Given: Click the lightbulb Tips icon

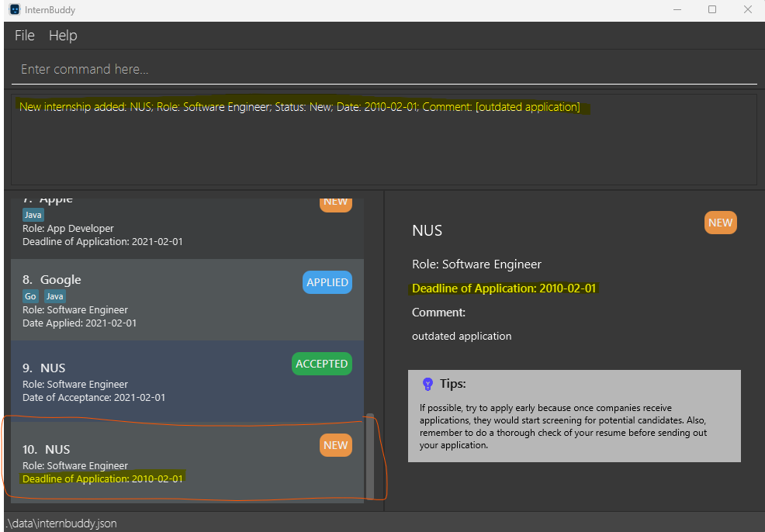Looking at the screenshot, I should (427, 384).
